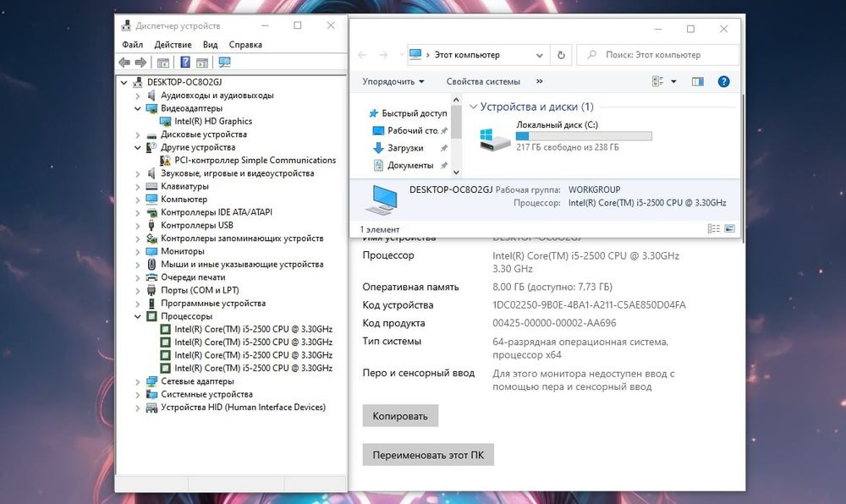Open the address bar history dropdown arrow
The image size is (846, 504).
[x=539, y=55]
